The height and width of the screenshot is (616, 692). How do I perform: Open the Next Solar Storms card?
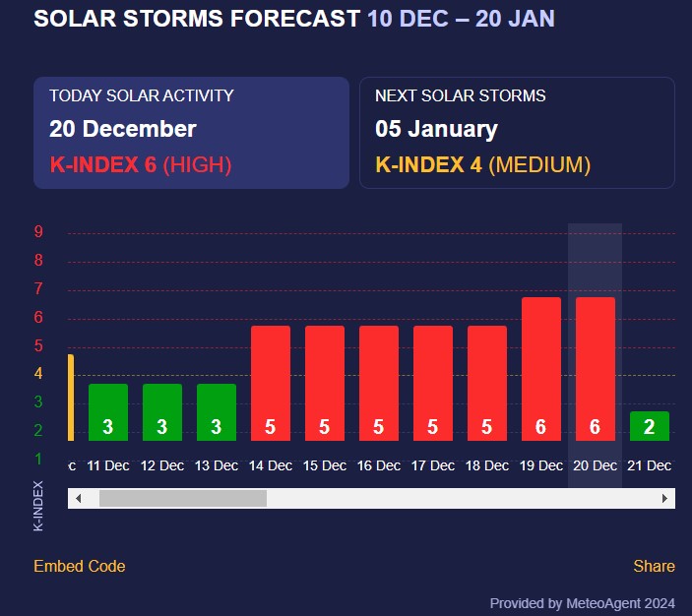pyautogui.click(x=517, y=133)
